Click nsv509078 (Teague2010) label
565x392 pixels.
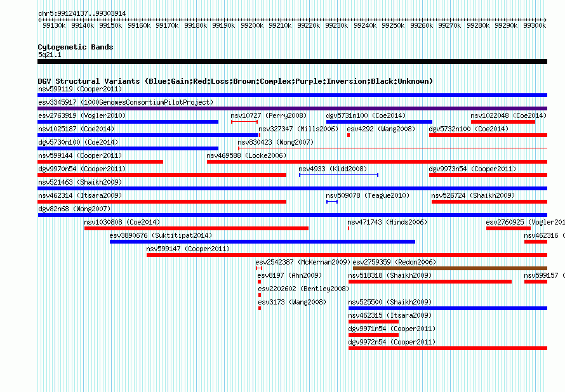coord(368,195)
